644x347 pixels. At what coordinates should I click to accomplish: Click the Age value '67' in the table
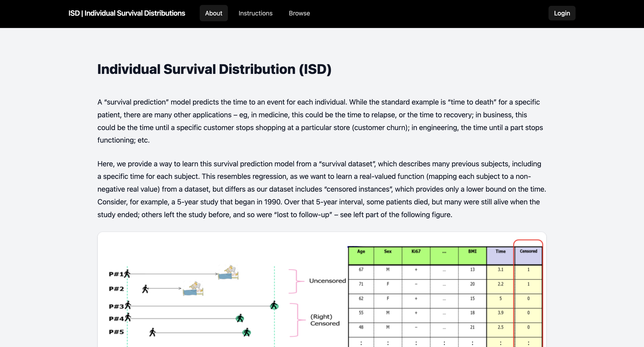tap(361, 269)
